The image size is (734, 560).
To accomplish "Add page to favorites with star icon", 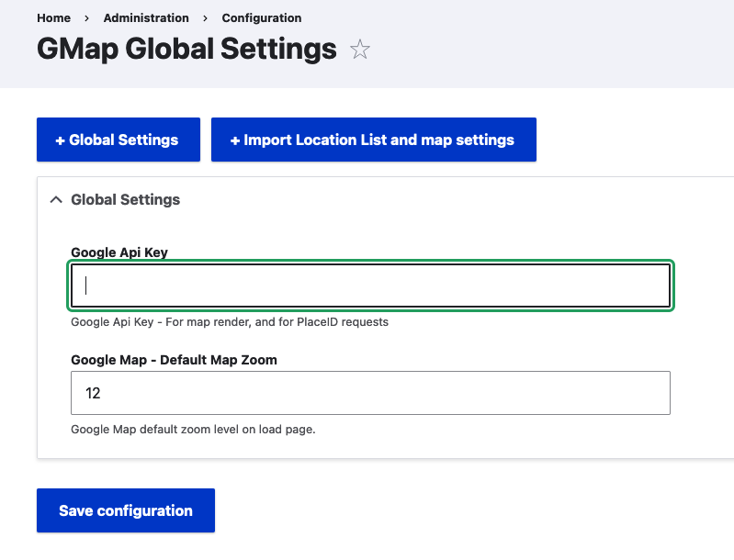I will [359, 50].
